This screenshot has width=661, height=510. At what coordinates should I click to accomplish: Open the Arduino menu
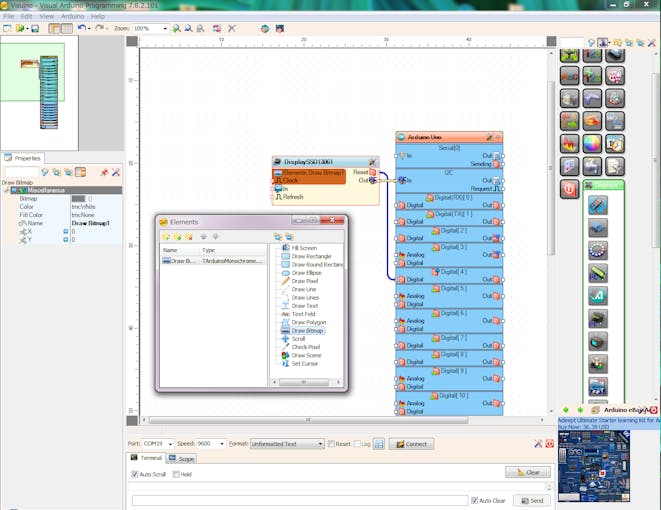[x=73, y=16]
